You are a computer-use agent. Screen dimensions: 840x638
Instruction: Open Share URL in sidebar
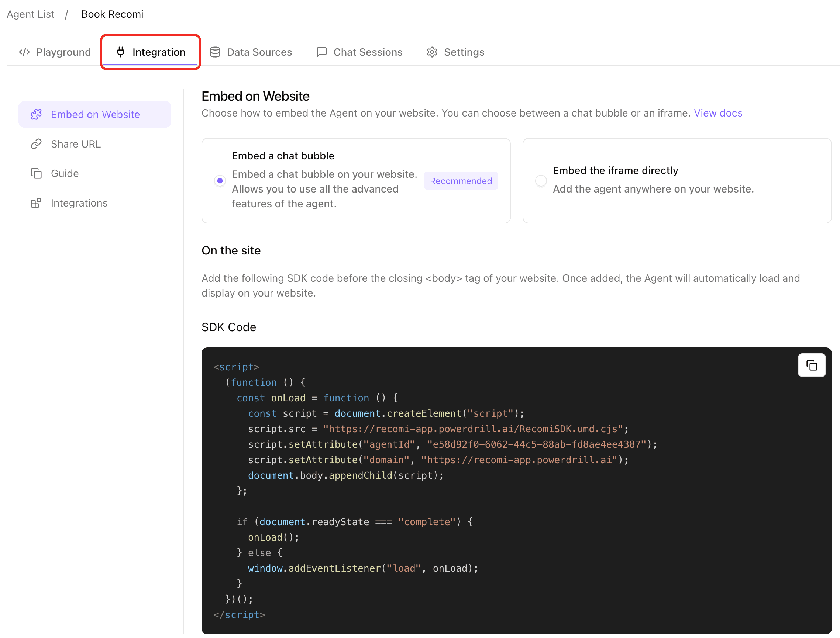[94, 144]
